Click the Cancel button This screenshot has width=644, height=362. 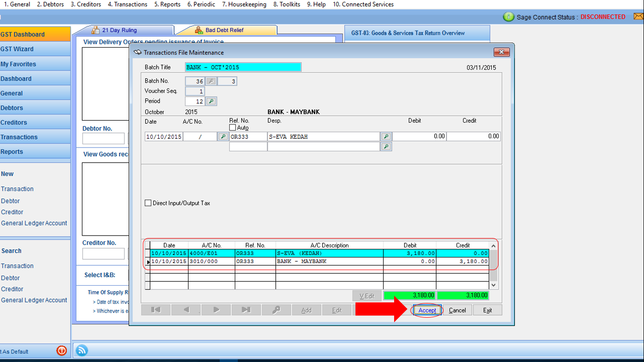[457, 310]
